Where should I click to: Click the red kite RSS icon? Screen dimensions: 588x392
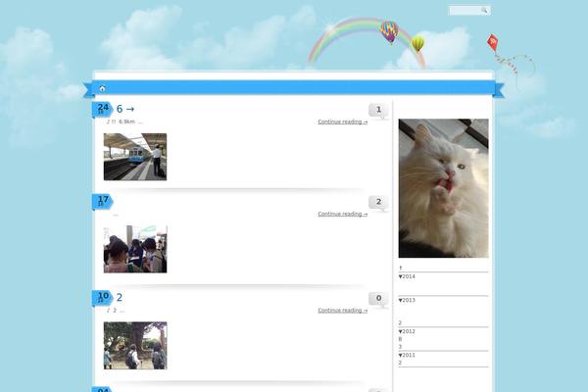(x=493, y=41)
